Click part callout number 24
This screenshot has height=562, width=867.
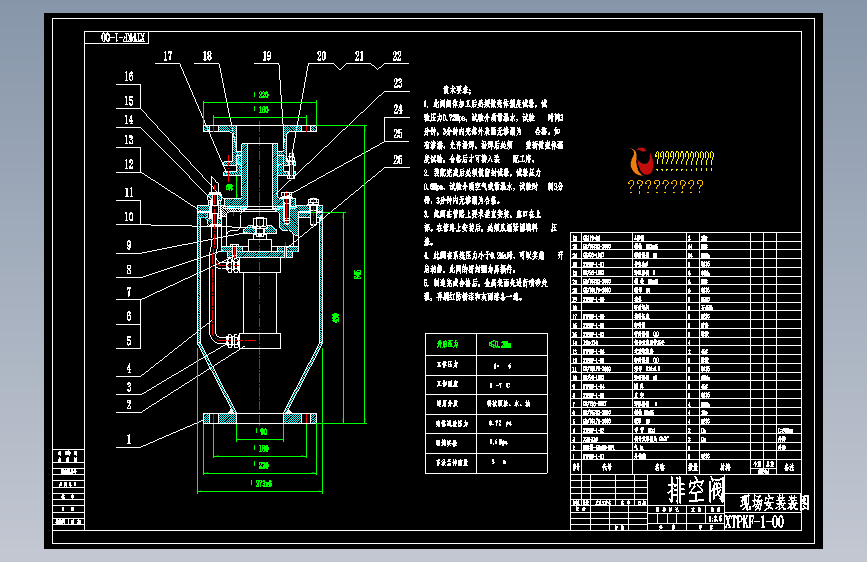pos(398,109)
